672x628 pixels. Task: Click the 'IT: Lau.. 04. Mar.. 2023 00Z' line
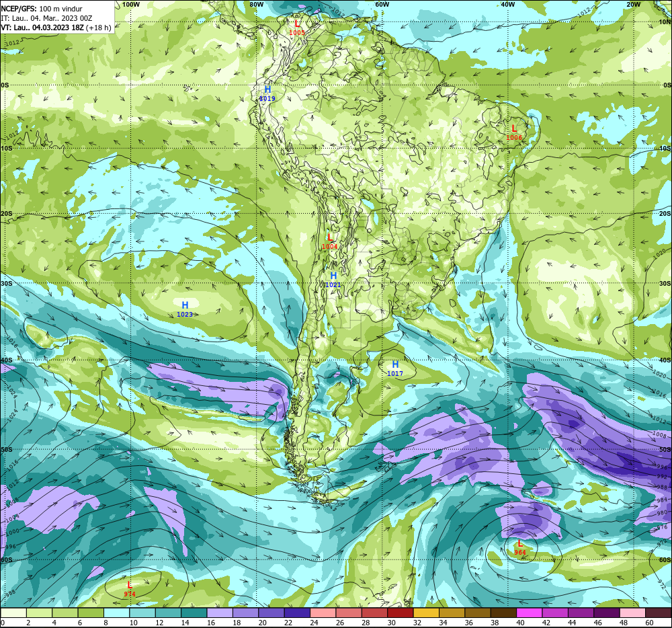(x=46, y=18)
